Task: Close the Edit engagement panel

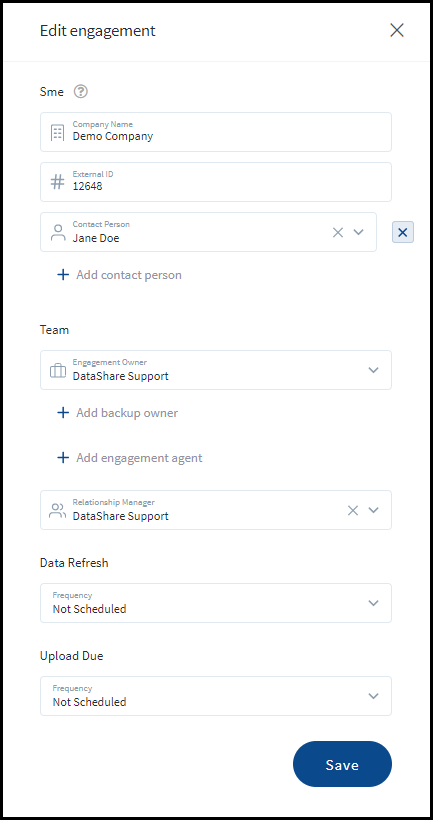Action: (x=397, y=30)
